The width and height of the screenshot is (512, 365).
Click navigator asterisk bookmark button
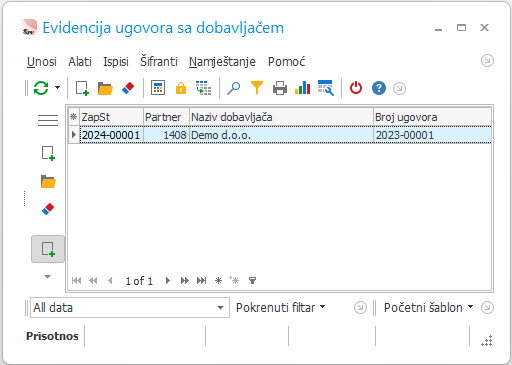click(218, 281)
